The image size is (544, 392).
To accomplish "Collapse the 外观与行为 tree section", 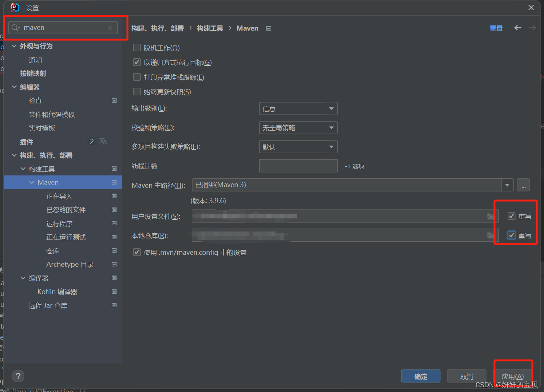I will coord(14,46).
